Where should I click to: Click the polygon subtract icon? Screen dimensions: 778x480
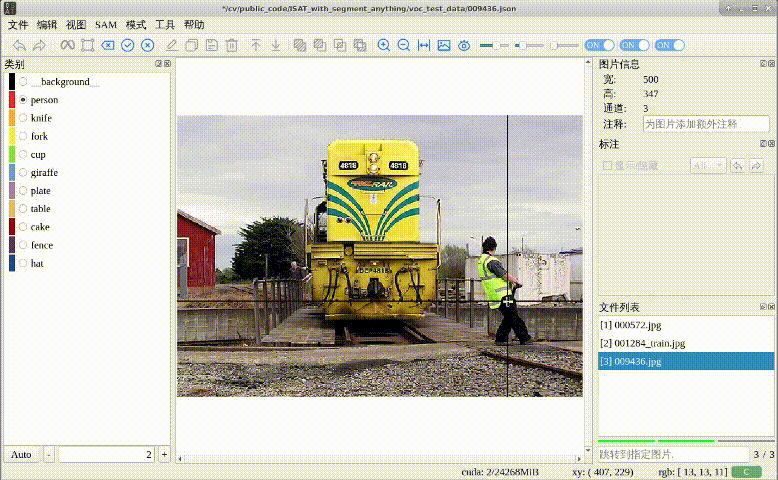[320, 46]
